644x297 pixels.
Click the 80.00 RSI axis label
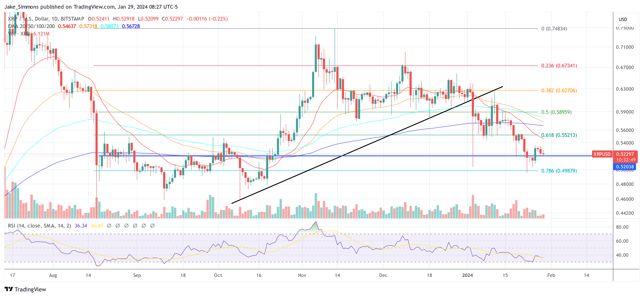(622, 227)
